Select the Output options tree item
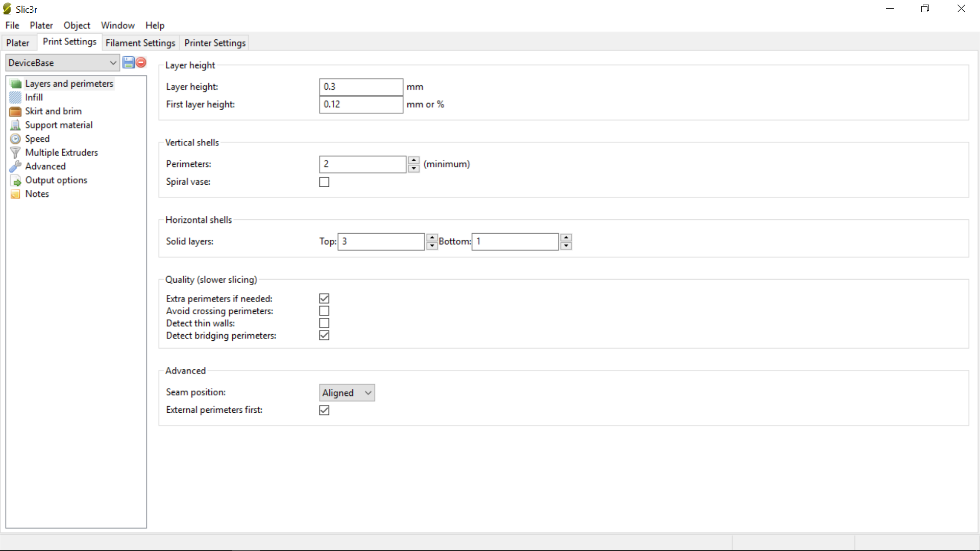The width and height of the screenshot is (980, 551). pos(56,180)
